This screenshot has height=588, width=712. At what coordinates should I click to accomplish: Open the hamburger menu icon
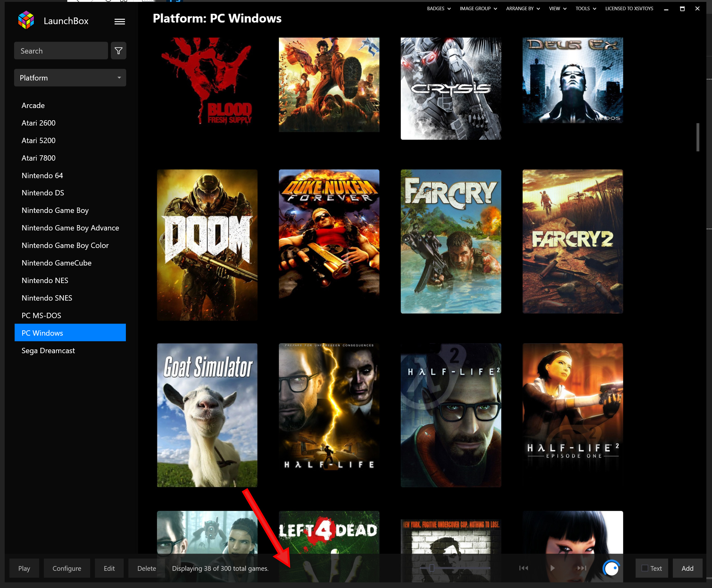point(120,22)
